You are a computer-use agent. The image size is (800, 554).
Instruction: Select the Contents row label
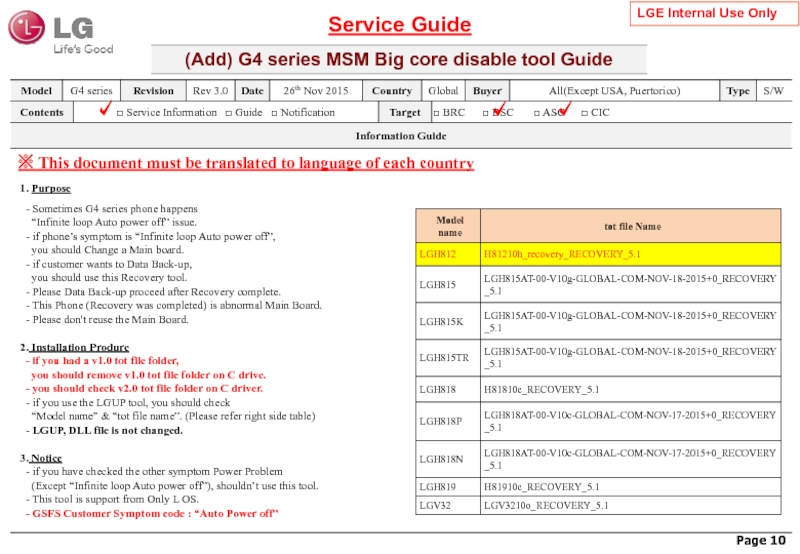42,112
